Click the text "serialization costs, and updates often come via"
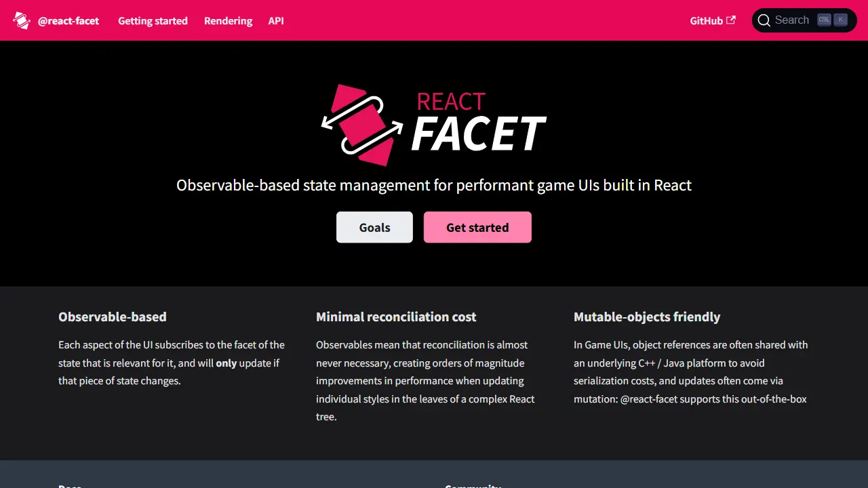The height and width of the screenshot is (488, 868). (x=678, y=381)
